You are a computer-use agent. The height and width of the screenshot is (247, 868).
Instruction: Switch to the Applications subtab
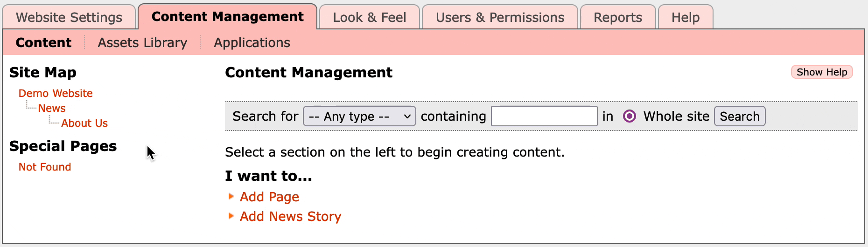tap(252, 43)
